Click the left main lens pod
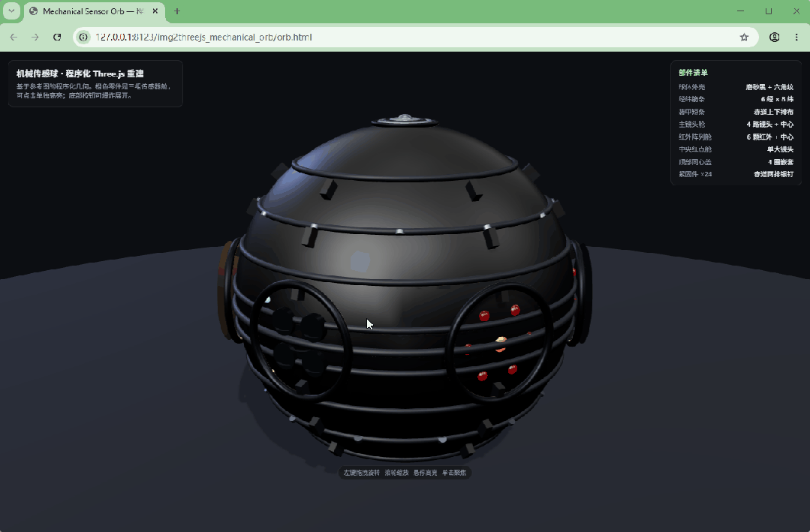This screenshot has width=810, height=532. coord(299,339)
